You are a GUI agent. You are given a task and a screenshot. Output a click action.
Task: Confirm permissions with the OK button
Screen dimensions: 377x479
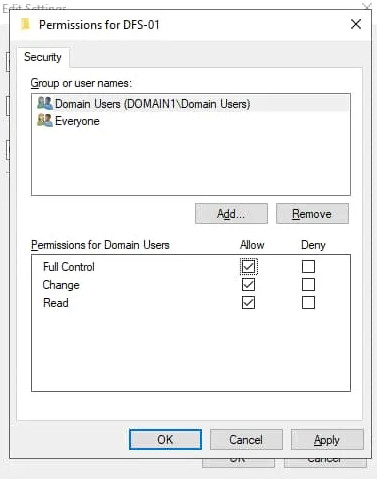(x=165, y=439)
